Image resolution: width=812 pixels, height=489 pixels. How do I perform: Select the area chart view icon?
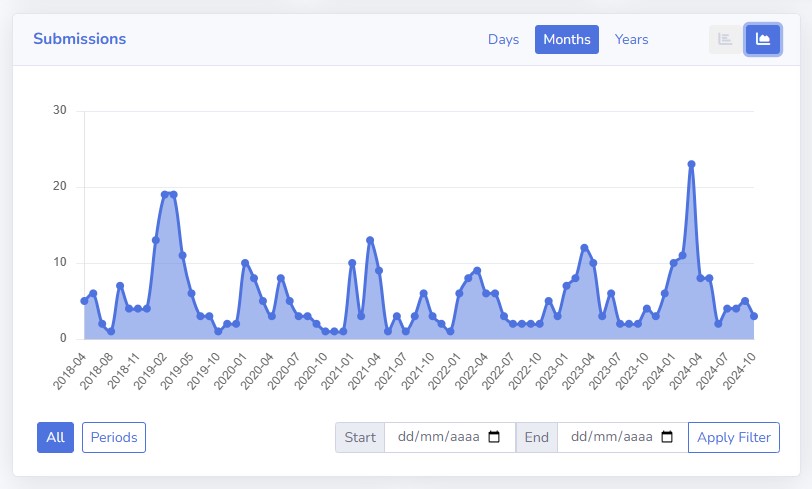pos(763,39)
